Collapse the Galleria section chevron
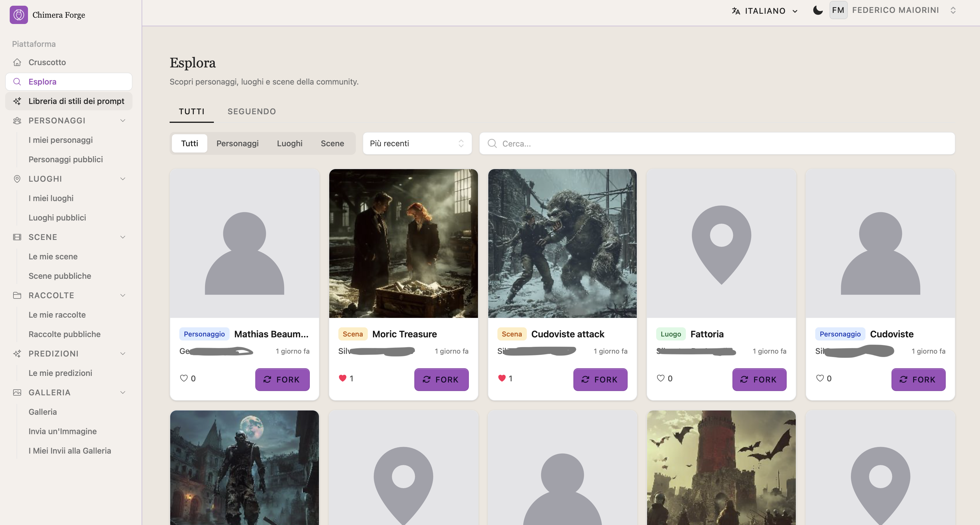Viewport: 980px width, 525px height. point(122,392)
